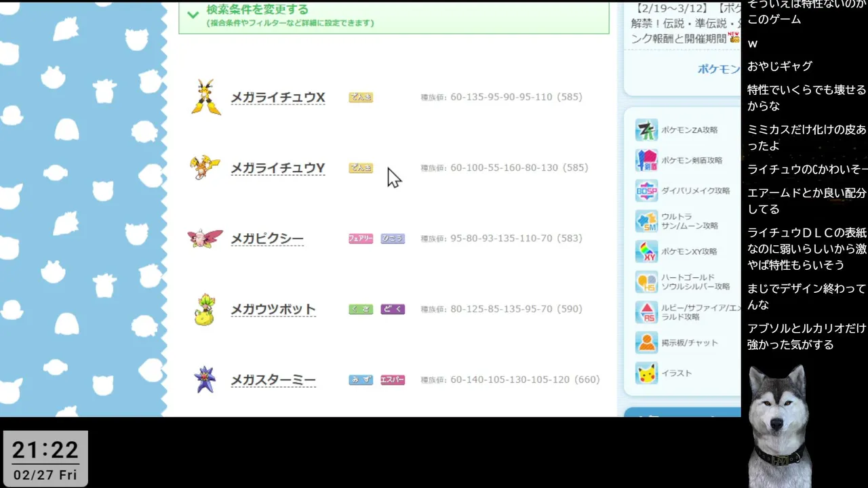Image resolution: width=868 pixels, height=488 pixels.
Task: Click chat comment おやじギャグ
Action: (780, 66)
